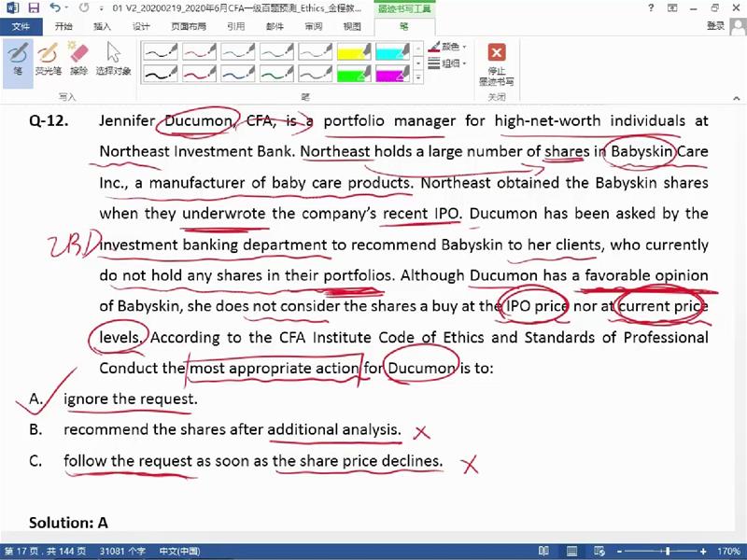The height and width of the screenshot is (560, 747).
Task: Click option B 'recommend the shares after additional analysis.'
Action: coord(233,429)
